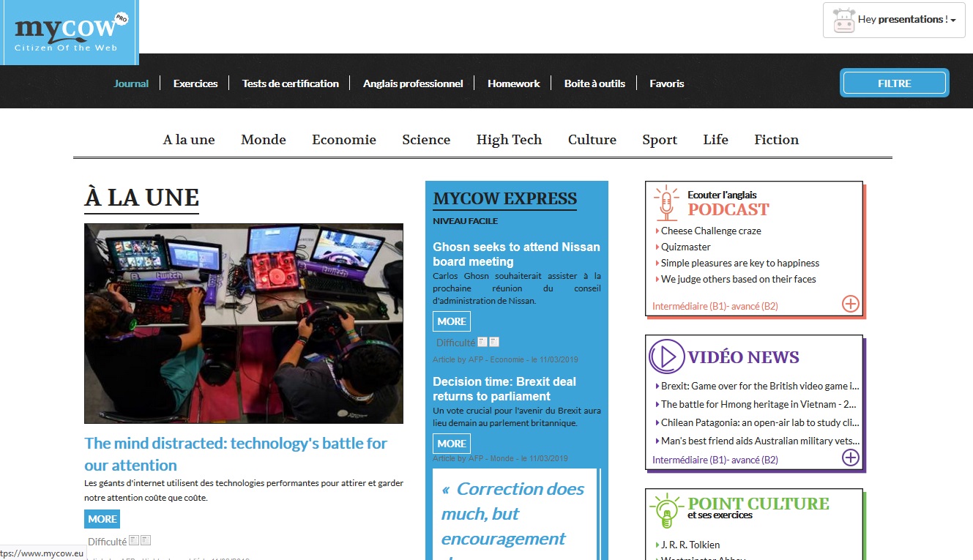Open Anglais professionnel section
Screen dimensions: 973x560
coord(413,83)
